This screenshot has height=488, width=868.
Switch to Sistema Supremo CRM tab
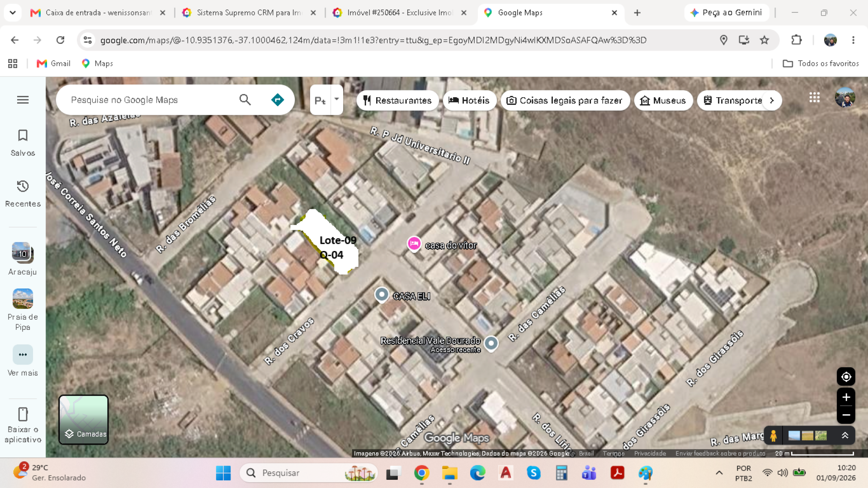[x=249, y=13]
